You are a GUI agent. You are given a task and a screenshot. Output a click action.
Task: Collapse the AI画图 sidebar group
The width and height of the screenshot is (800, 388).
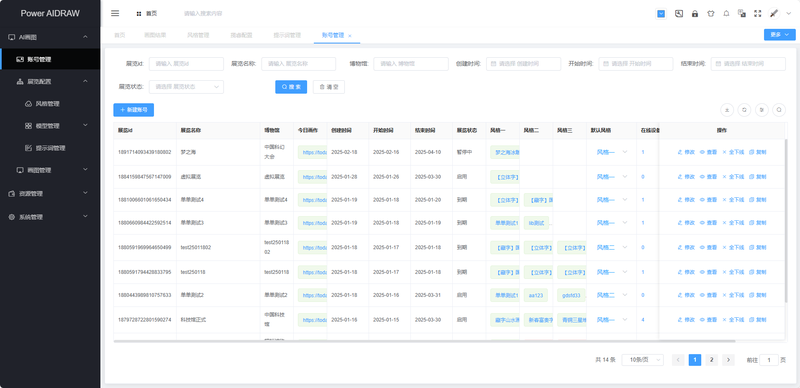coord(50,37)
